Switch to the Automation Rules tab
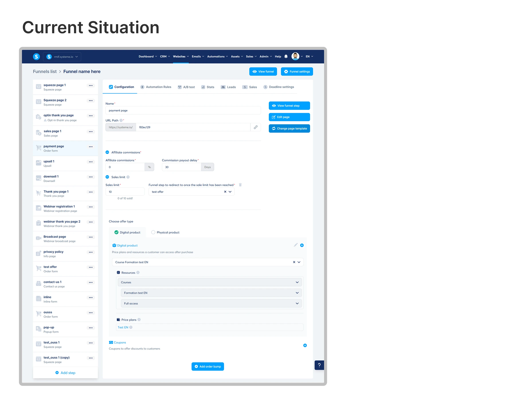The height and width of the screenshot is (399, 532). pos(156,87)
